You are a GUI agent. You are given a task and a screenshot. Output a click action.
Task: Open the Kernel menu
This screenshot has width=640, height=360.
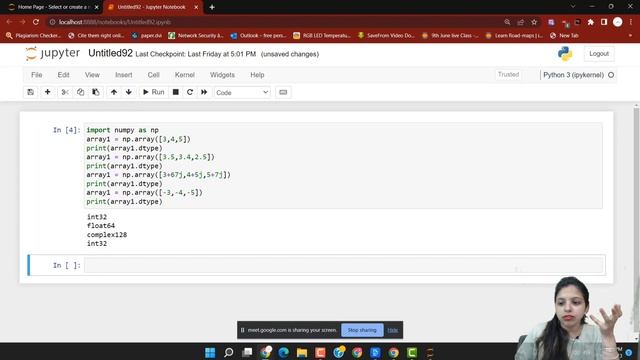click(184, 75)
